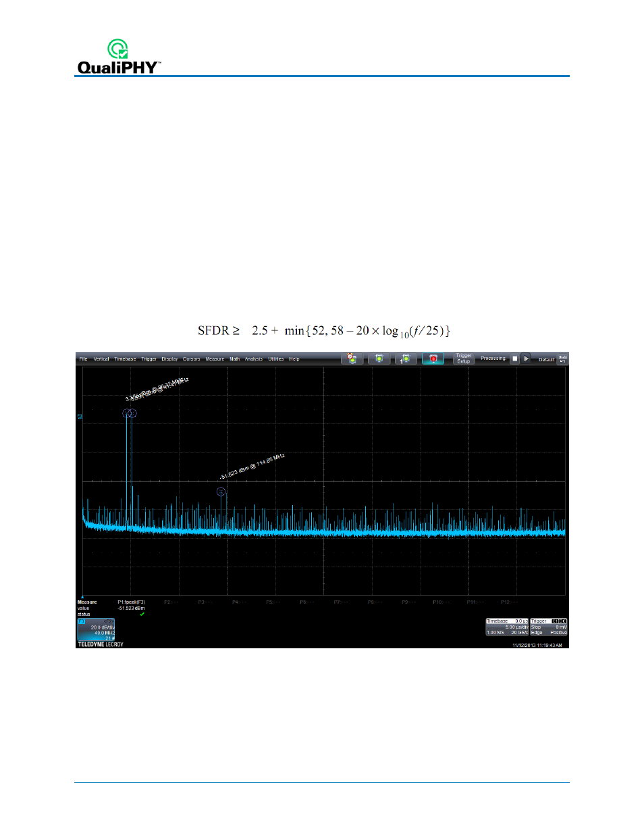Click the -51.523 dBm measured value

[x=132, y=608]
